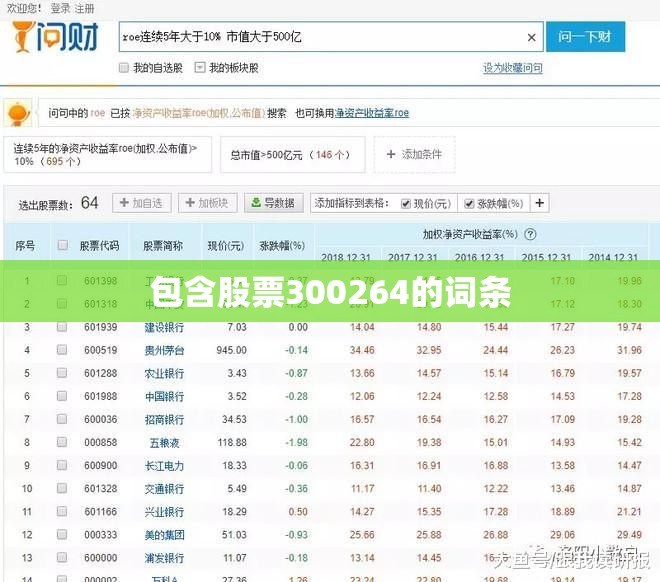Click the price 945.00 cell
The height and width of the screenshot is (582, 660).
pos(232,350)
